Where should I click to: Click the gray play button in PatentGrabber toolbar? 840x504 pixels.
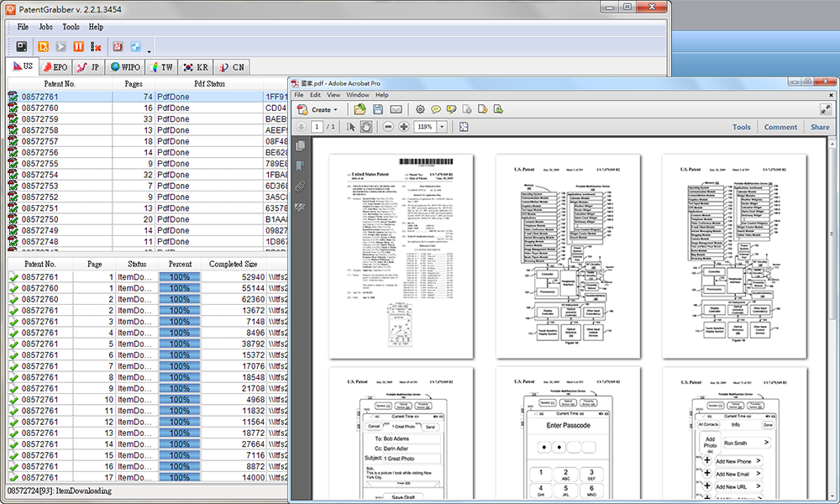coord(61,46)
